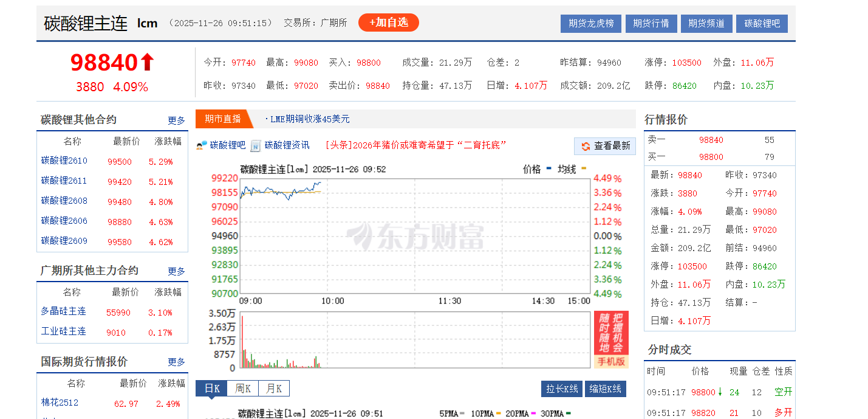Switch to 月K tab
868x419 pixels.
[x=274, y=389]
